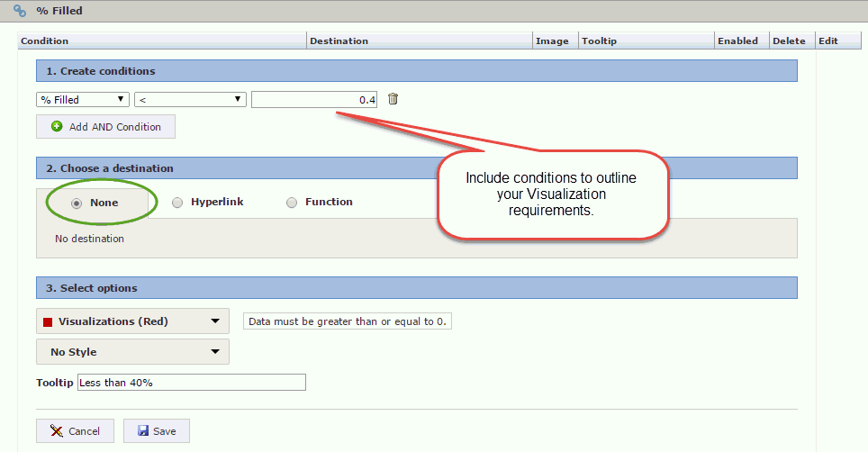
Task: Click the Tooltip text field
Action: 191,383
